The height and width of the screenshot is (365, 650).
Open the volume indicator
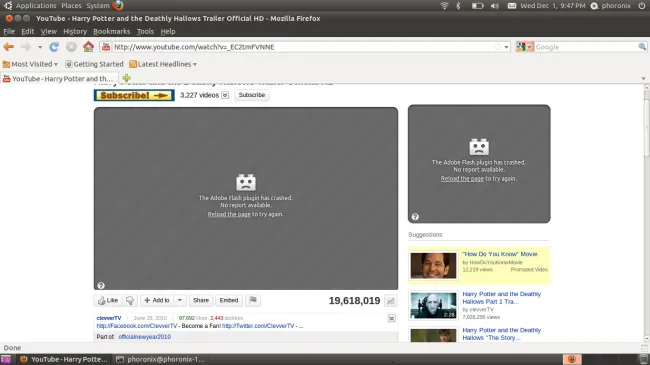(495, 6)
